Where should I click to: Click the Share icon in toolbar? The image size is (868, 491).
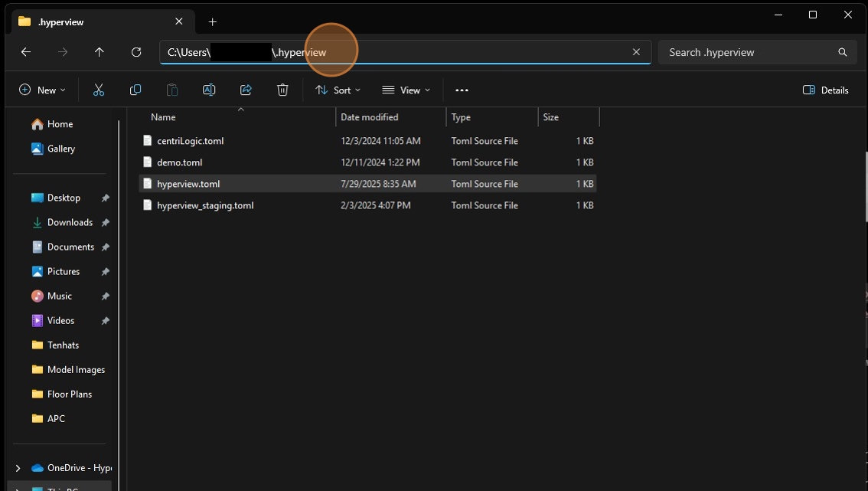tap(246, 90)
